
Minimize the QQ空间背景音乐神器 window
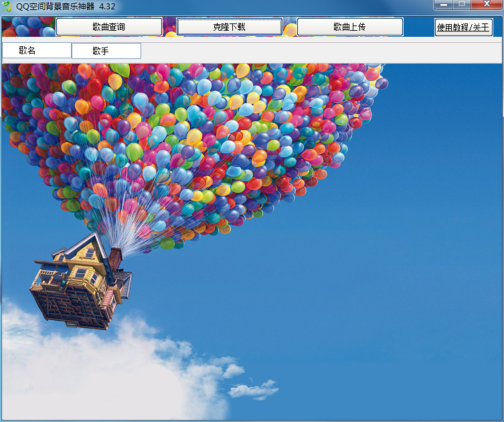click(443, 5)
